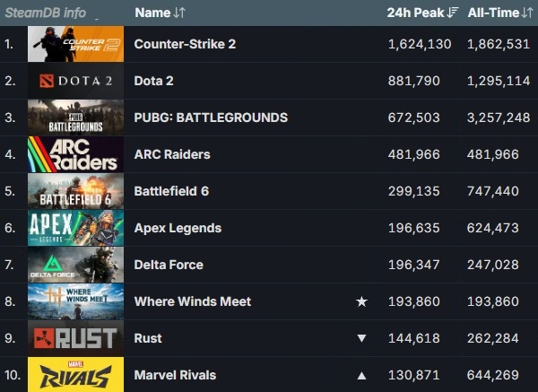Open the Delta Force thumbnail
Viewport: 538px width, 392px height.
75,265
